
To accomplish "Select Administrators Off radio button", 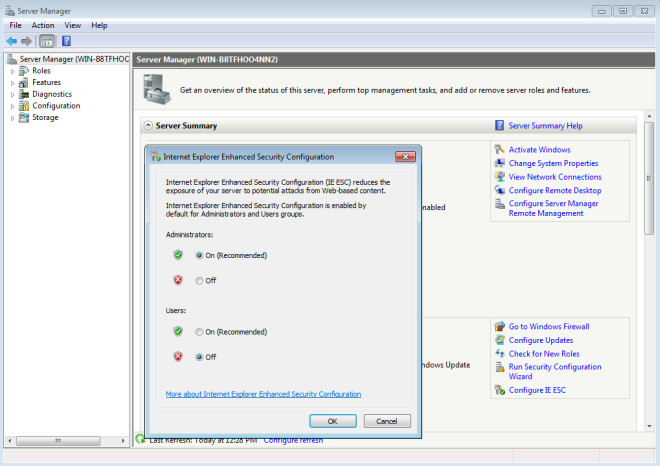I will tap(199, 281).
